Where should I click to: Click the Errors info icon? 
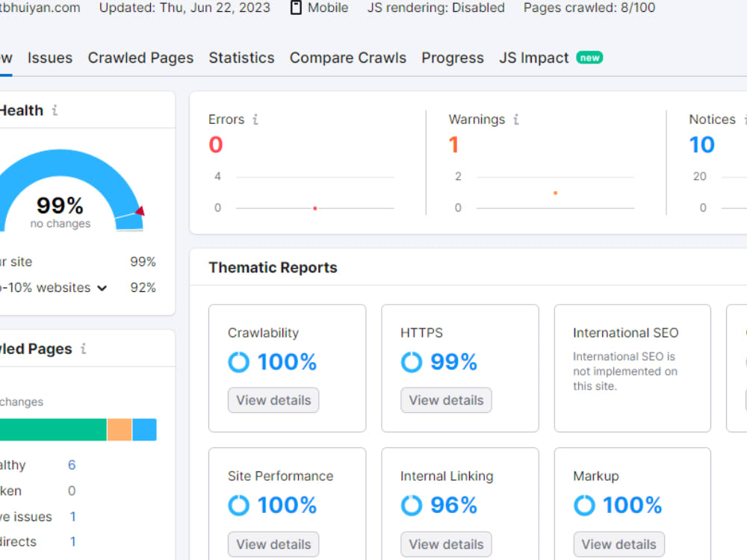[255, 119]
